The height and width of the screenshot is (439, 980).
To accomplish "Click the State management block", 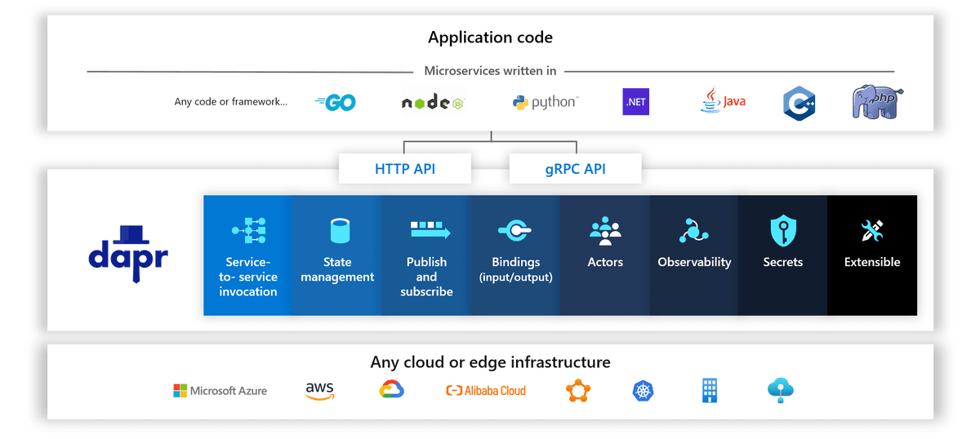I will coord(337,255).
